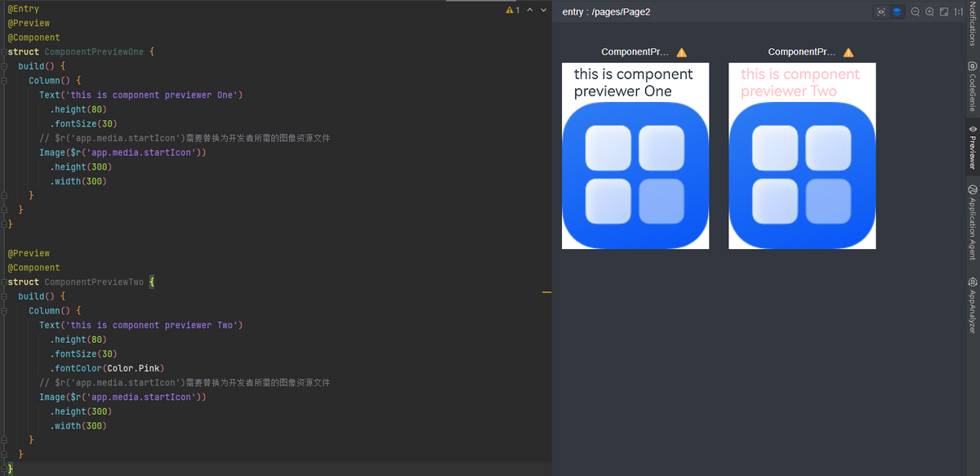
Task: Select the component previewer Two thumbnail
Action: [801, 155]
